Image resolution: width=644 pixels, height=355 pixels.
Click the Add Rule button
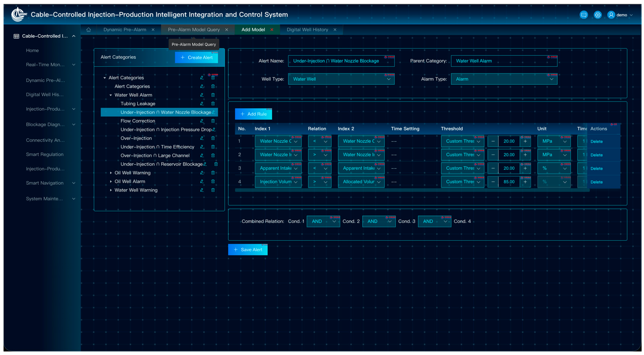(x=253, y=114)
